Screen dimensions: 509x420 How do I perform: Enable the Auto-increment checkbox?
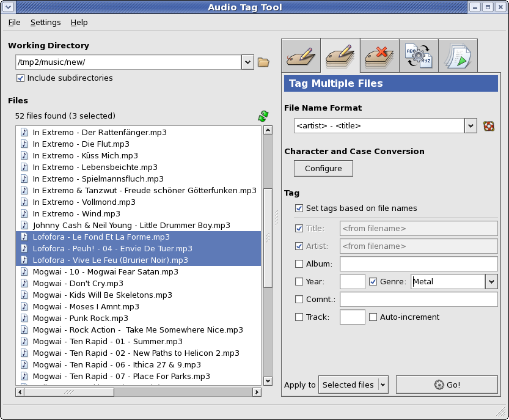pos(373,317)
